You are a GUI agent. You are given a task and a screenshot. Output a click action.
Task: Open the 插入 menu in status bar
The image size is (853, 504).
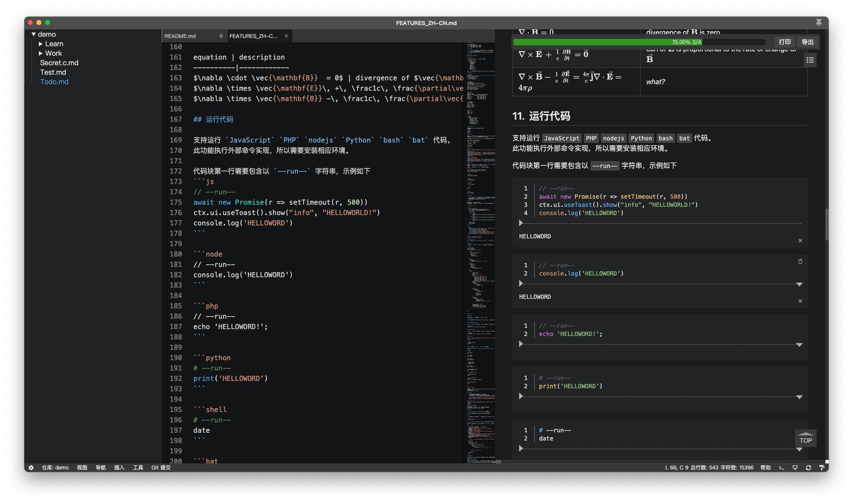point(119,467)
